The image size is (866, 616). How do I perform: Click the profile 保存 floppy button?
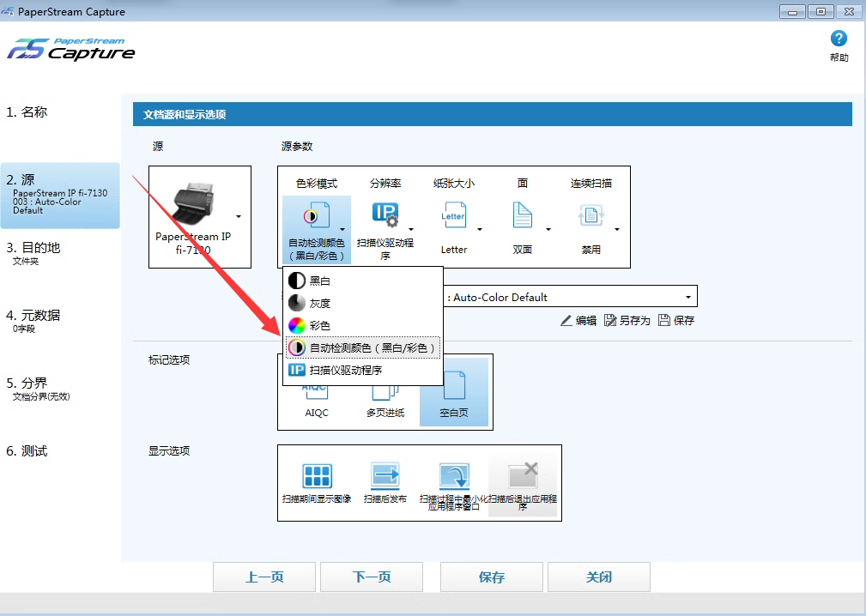(676, 321)
